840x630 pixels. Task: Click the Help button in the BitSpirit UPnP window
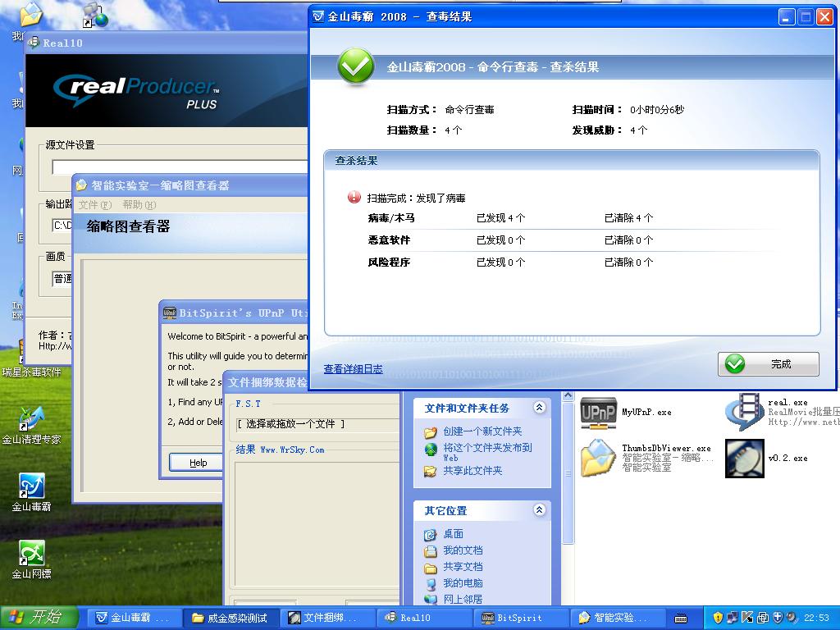tap(198, 463)
